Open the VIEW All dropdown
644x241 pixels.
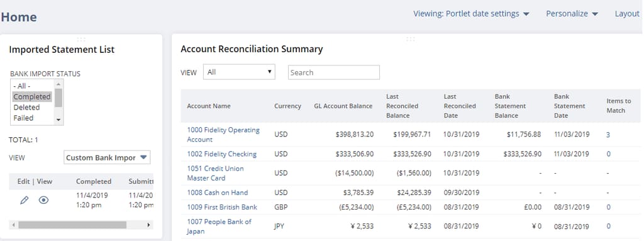(239, 72)
